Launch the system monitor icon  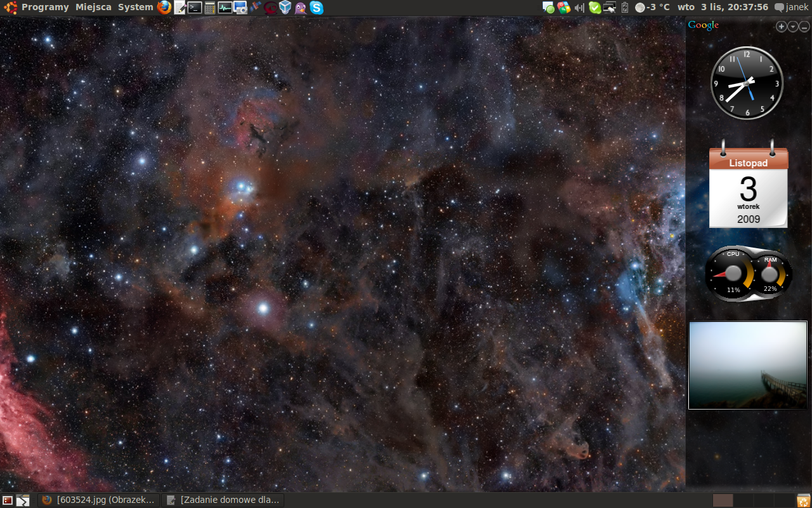225,8
